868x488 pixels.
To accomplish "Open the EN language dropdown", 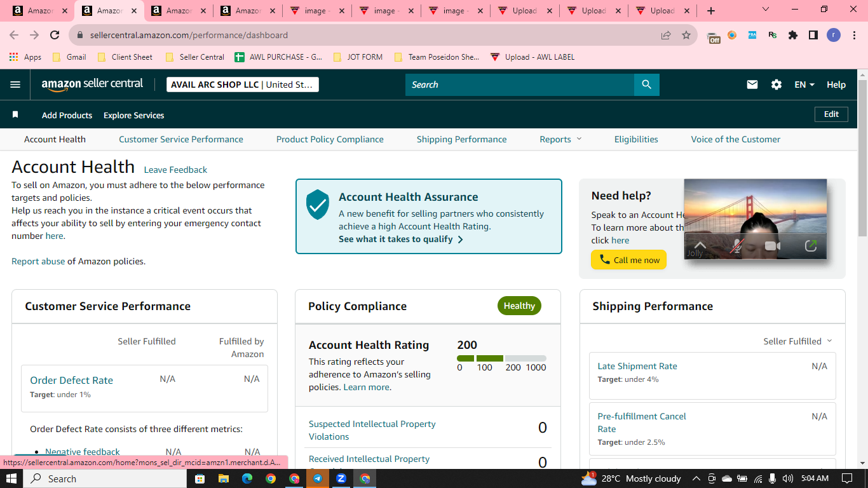I will click(804, 85).
